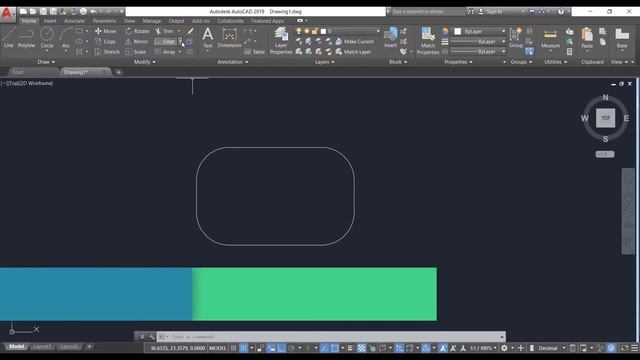The height and width of the screenshot is (360, 640).
Task: Switch to the Insert ribbon tab
Action: pyautogui.click(x=50, y=21)
